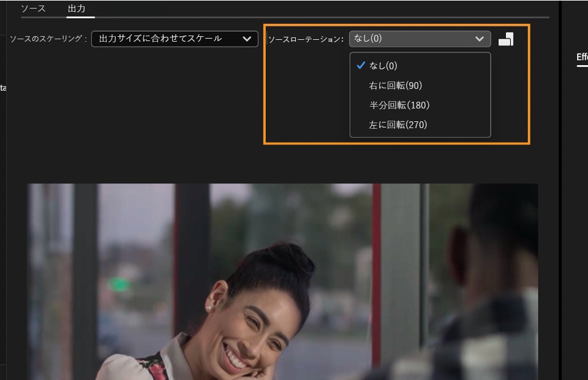This screenshot has width=588, height=380.
Task: Click the rotation orientation icon beside the dropdown
Action: coord(508,39)
